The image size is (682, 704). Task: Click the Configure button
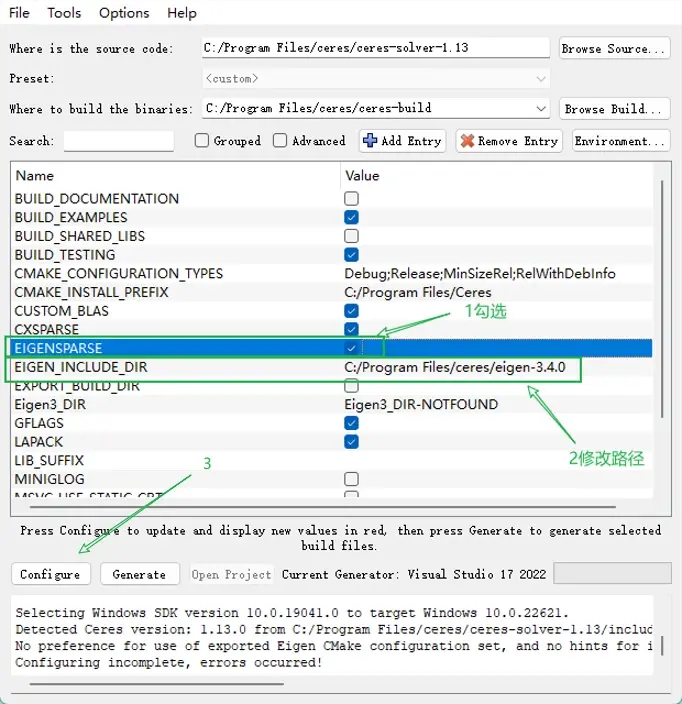(50, 574)
